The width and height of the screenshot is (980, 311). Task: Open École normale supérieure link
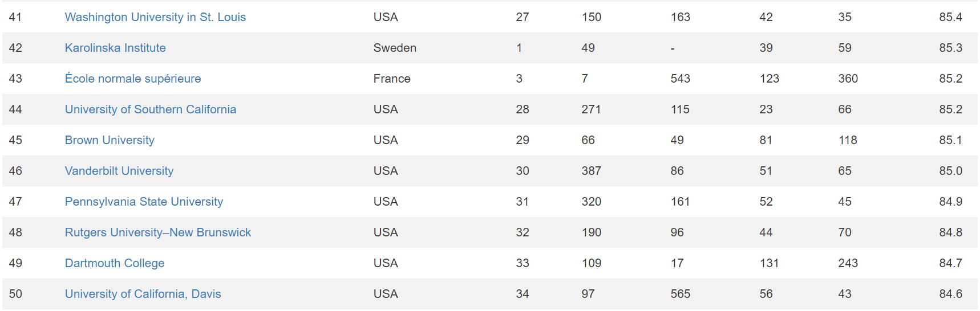click(133, 79)
